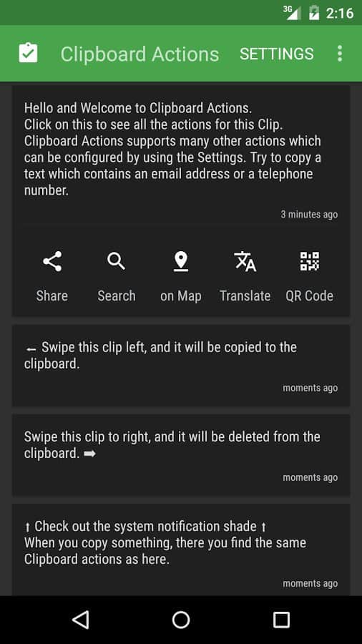The image size is (362, 644).
Task: Open clip location with on Map icon
Action: tap(181, 261)
